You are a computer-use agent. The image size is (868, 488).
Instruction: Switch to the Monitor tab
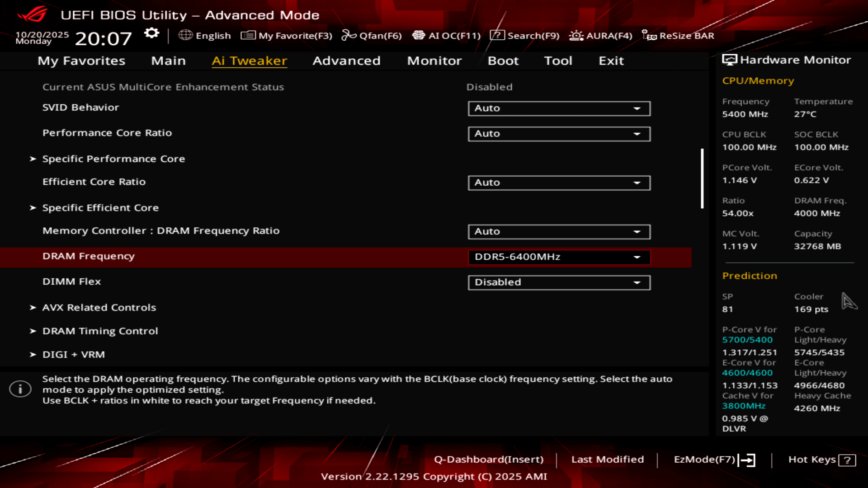coord(434,61)
